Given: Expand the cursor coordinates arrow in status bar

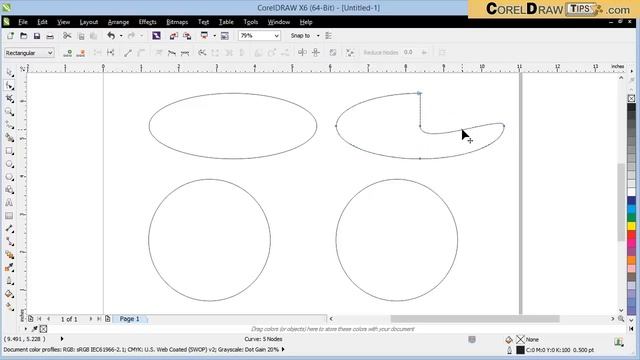Looking at the screenshot, I should click(x=62, y=339).
